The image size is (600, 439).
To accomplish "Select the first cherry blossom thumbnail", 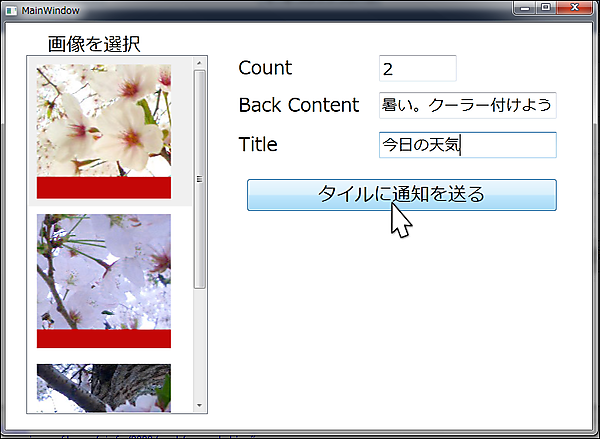I will pyautogui.click(x=104, y=131).
